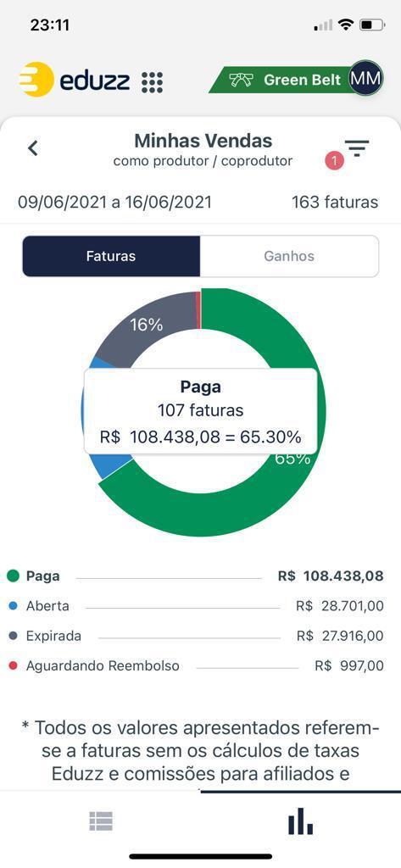Tap the 163 faturas count
The width and height of the screenshot is (401, 868).
point(335,202)
